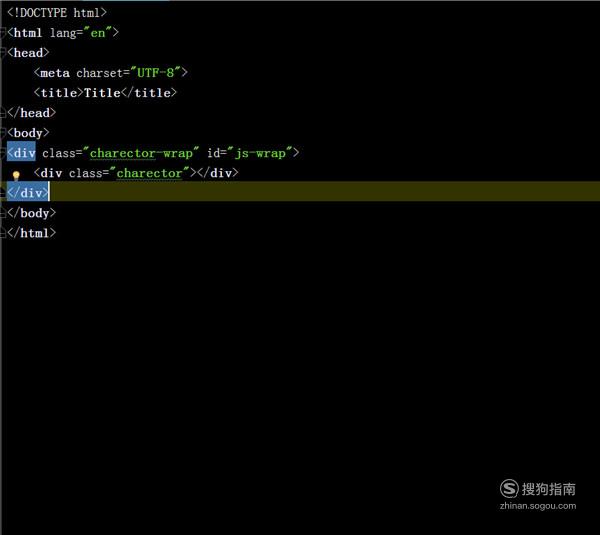Click the lang attribute name
600x535 pixels.
click(x=63, y=33)
